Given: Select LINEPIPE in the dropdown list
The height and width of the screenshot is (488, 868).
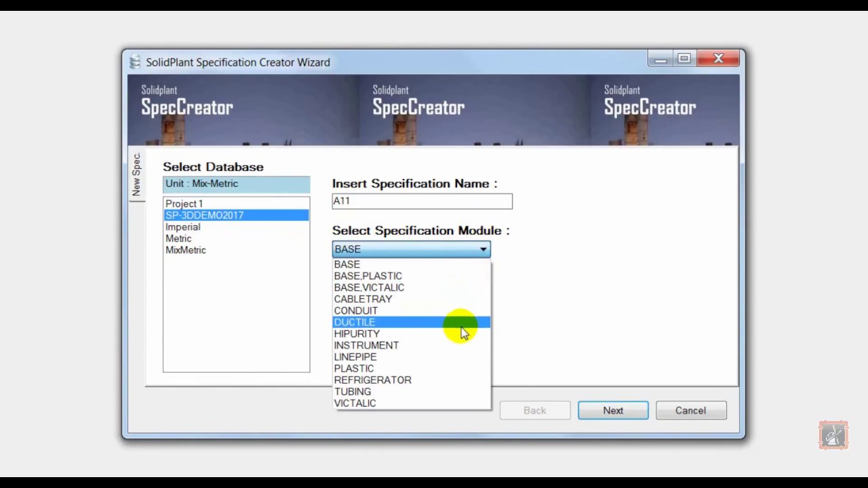Looking at the screenshot, I should pyautogui.click(x=411, y=357).
